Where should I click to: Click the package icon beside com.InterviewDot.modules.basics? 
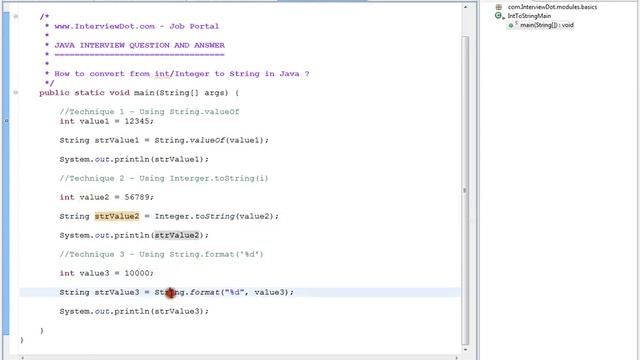pos(498,7)
